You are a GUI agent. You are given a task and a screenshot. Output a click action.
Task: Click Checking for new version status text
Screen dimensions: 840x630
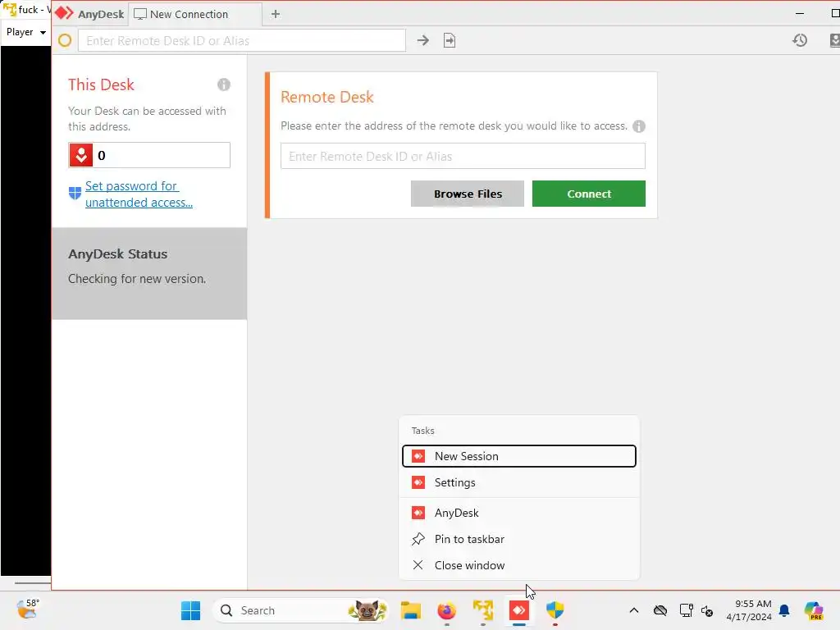tap(137, 279)
